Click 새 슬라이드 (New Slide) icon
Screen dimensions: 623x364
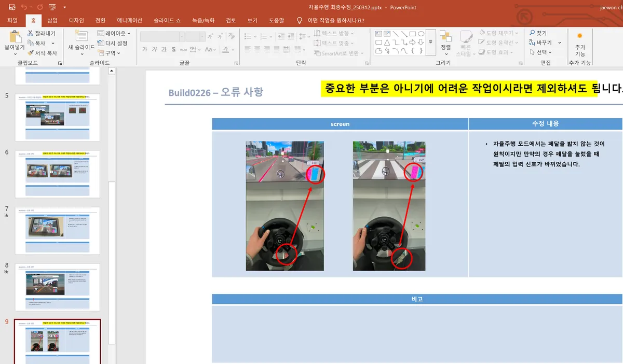pyautogui.click(x=81, y=36)
